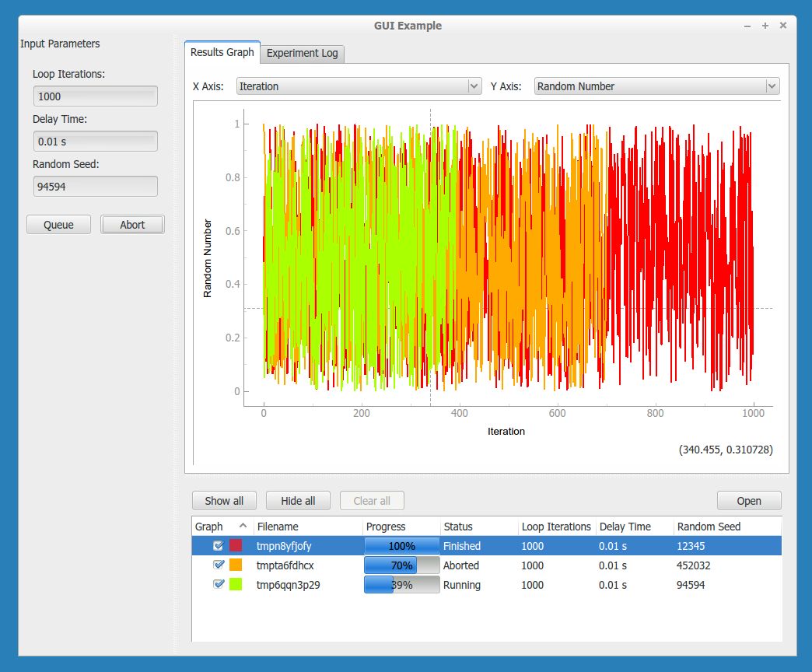The width and height of the screenshot is (812, 672).
Task: Switch to the Experiment Log tab
Action: point(303,54)
